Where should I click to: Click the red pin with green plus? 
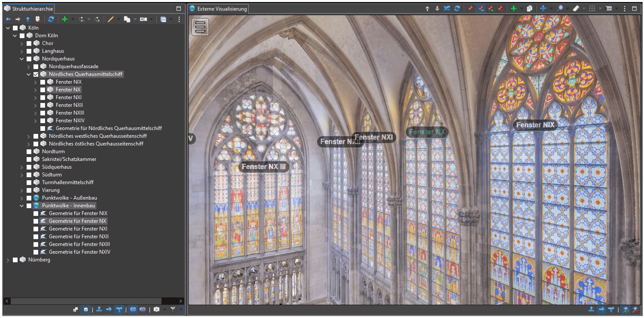tap(490, 9)
